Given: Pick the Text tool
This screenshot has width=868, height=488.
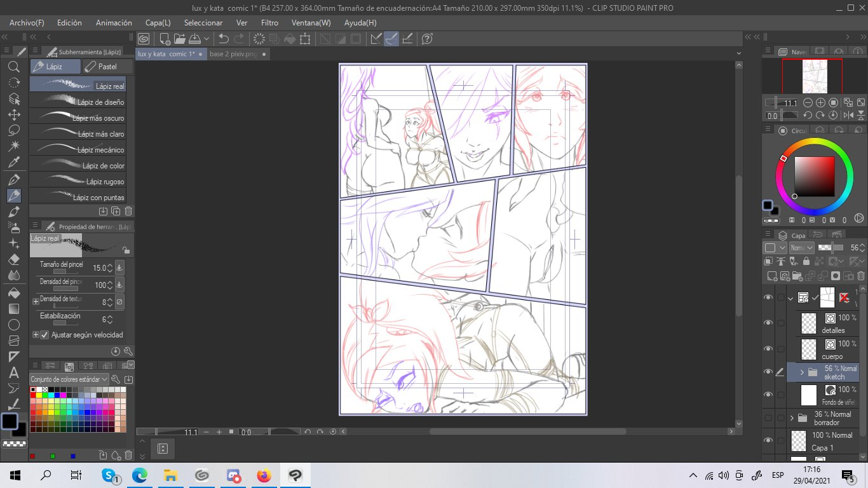Looking at the screenshot, I should [x=13, y=372].
